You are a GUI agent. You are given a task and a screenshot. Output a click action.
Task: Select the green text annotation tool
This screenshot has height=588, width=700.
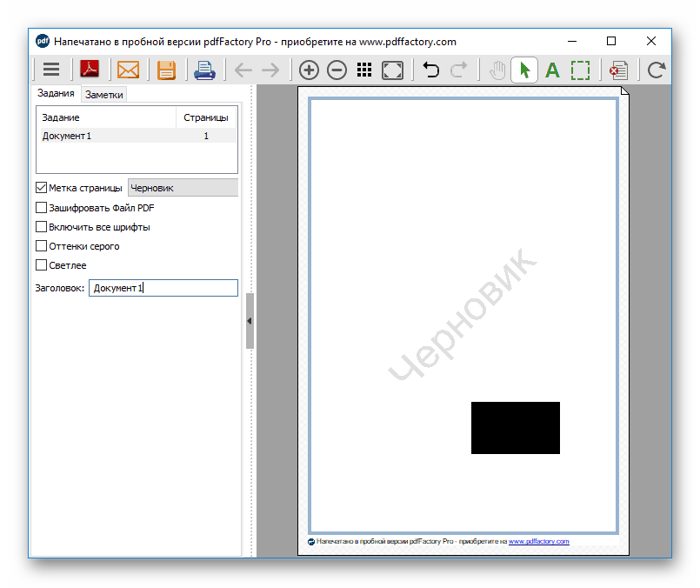(552, 70)
